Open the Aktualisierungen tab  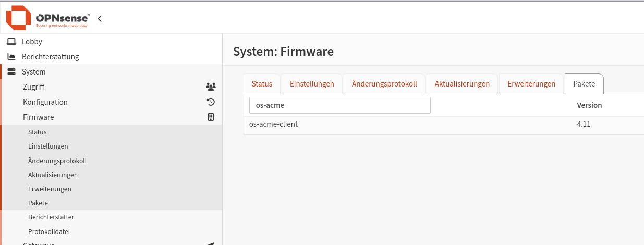click(x=462, y=84)
